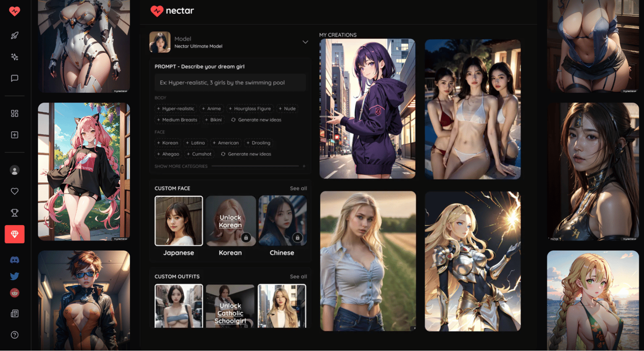Viewport: 644px width, 351px height.
Task: Click the red diamond premium icon
Action: click(15, 234)
